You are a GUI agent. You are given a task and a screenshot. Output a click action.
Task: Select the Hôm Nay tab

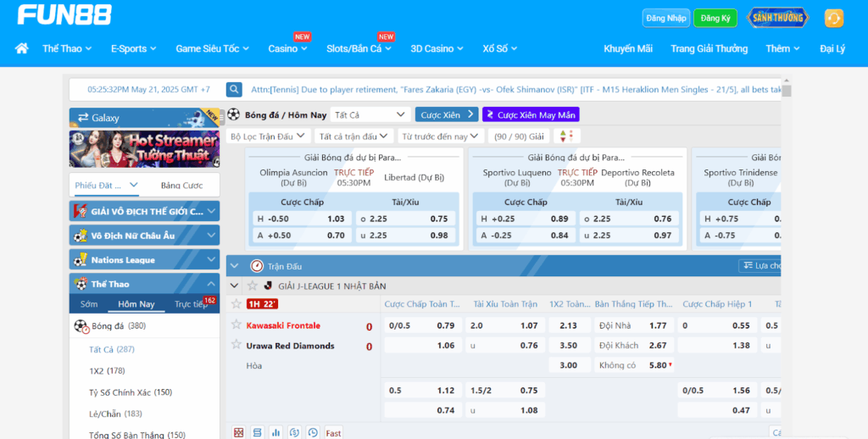(x=136, y=304)
